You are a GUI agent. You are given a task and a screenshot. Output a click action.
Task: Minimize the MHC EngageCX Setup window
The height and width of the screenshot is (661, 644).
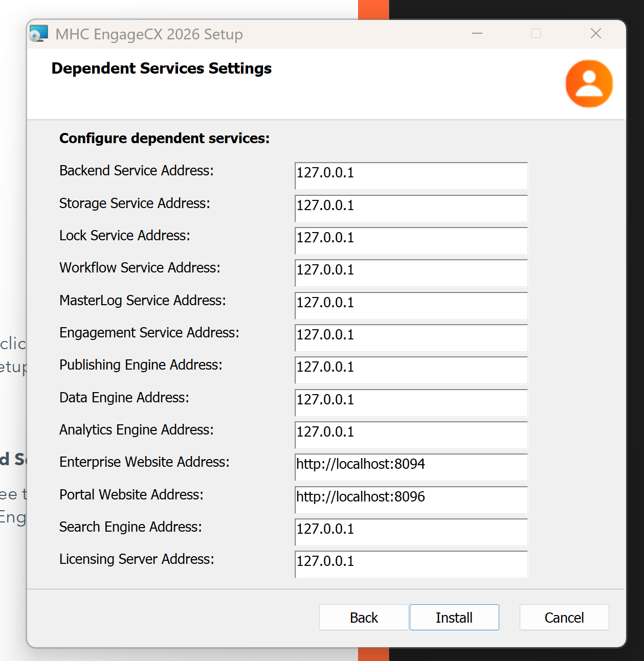[477, 34]
